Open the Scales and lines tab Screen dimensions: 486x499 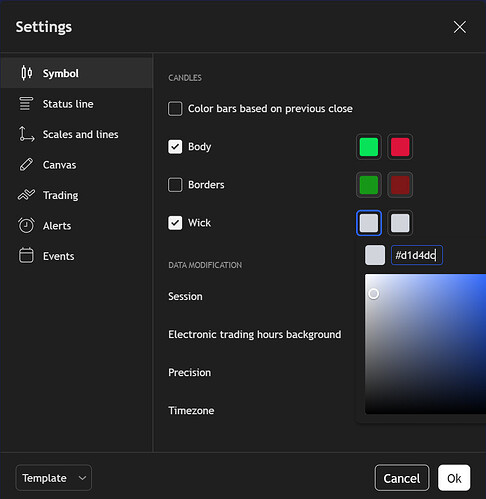[x=77, y=134]
